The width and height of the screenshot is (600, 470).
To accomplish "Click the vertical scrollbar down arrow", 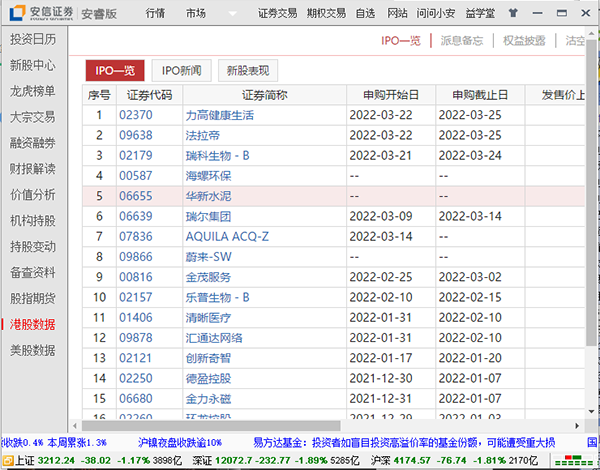I will pyautogui.click(x=592, y=412).
